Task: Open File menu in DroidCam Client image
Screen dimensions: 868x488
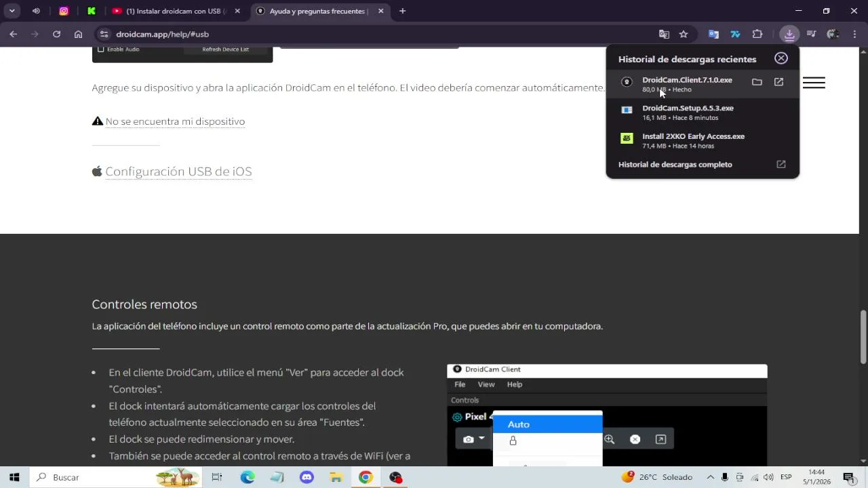Action: coord(460,384)
